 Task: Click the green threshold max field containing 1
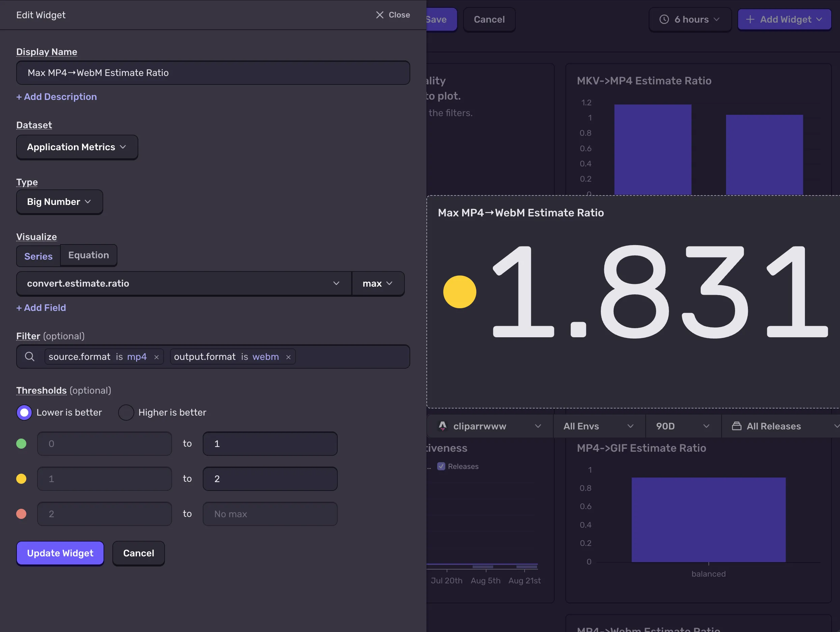(270, 444)
